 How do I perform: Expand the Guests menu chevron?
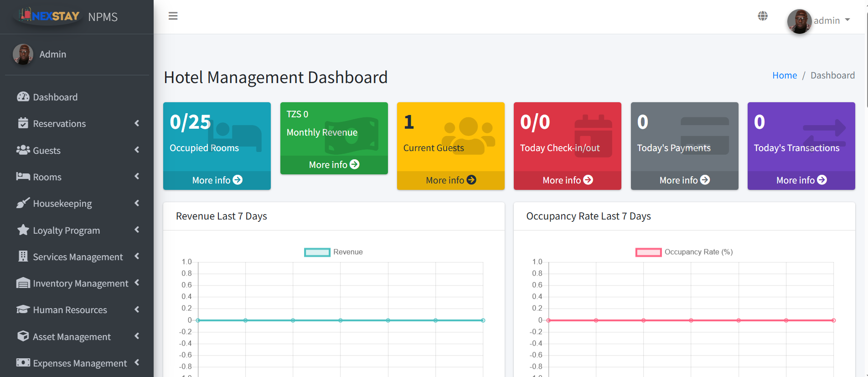pos(137,150)
